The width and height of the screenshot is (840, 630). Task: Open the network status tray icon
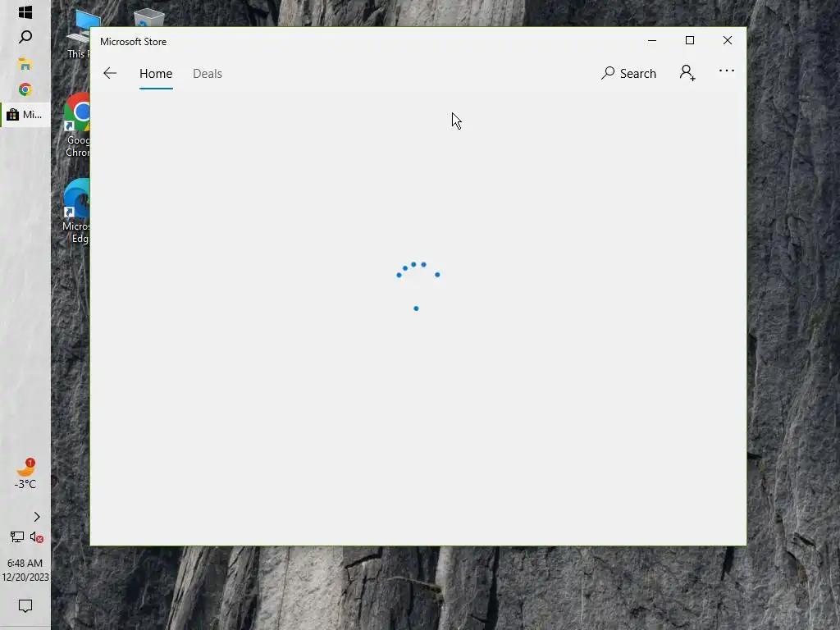coord(17,536)
